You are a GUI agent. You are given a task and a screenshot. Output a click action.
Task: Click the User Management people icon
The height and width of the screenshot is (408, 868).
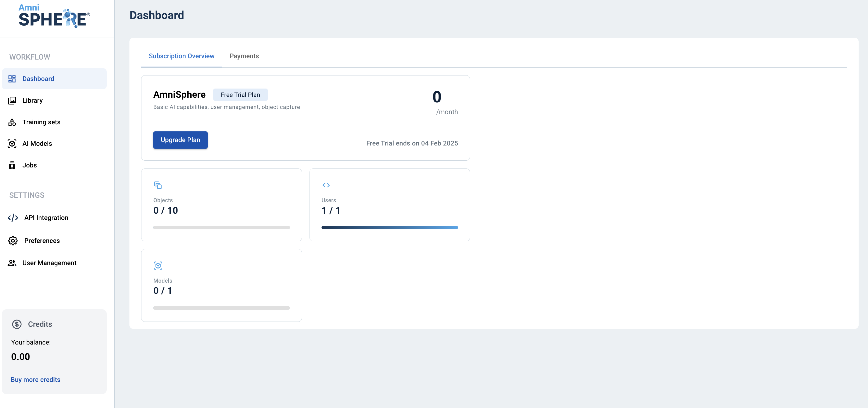coord(12,263)
